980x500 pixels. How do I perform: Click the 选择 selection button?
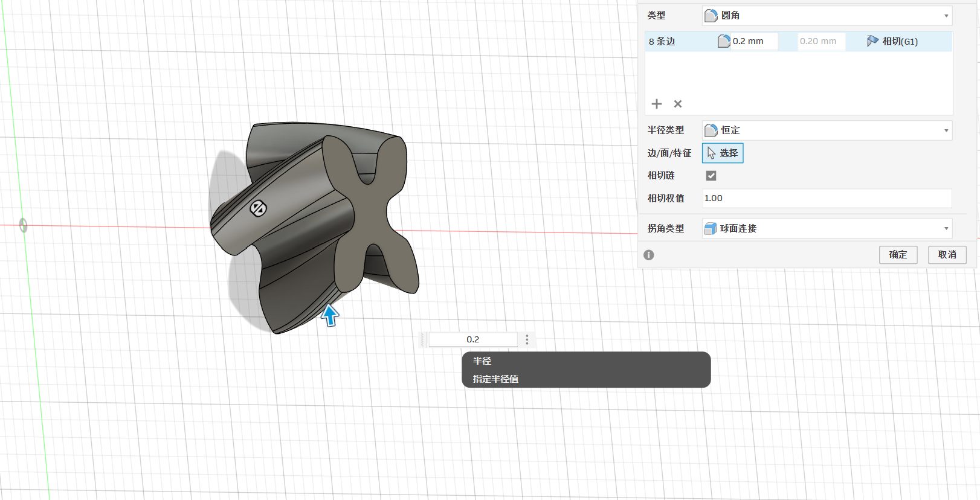[x=723, y=153]
